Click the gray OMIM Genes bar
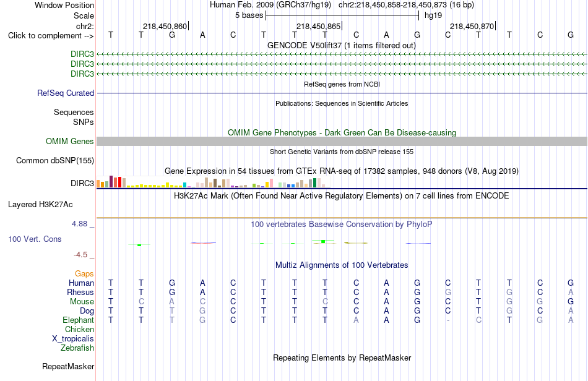Screen dimensions: 588x381 342,141
